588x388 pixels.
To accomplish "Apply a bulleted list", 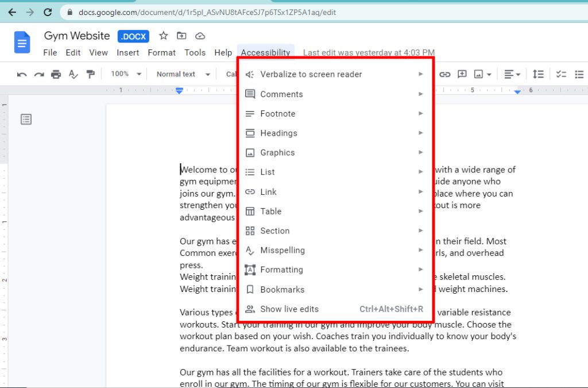I will point(580,74).
